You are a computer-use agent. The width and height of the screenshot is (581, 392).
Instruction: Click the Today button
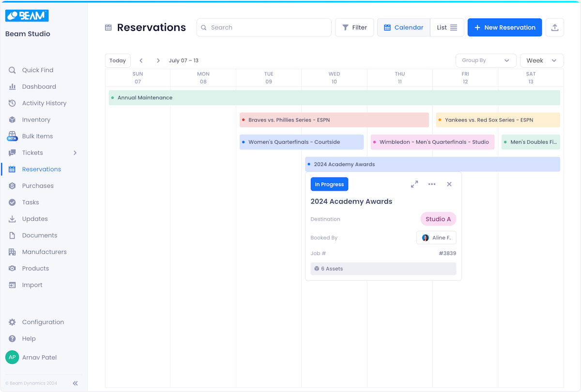tap(118, 60)
